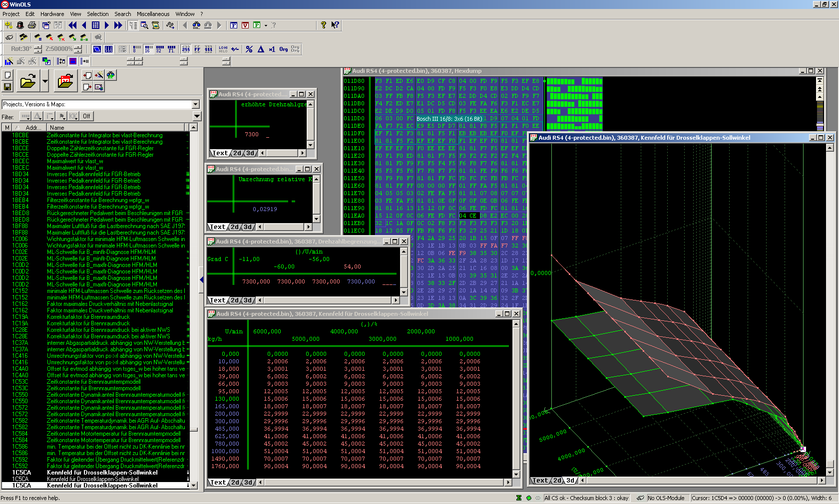This screenshot has width=839, height=504.
Task: Click the +/- sign toggle icon
Action: coord(235,49)
